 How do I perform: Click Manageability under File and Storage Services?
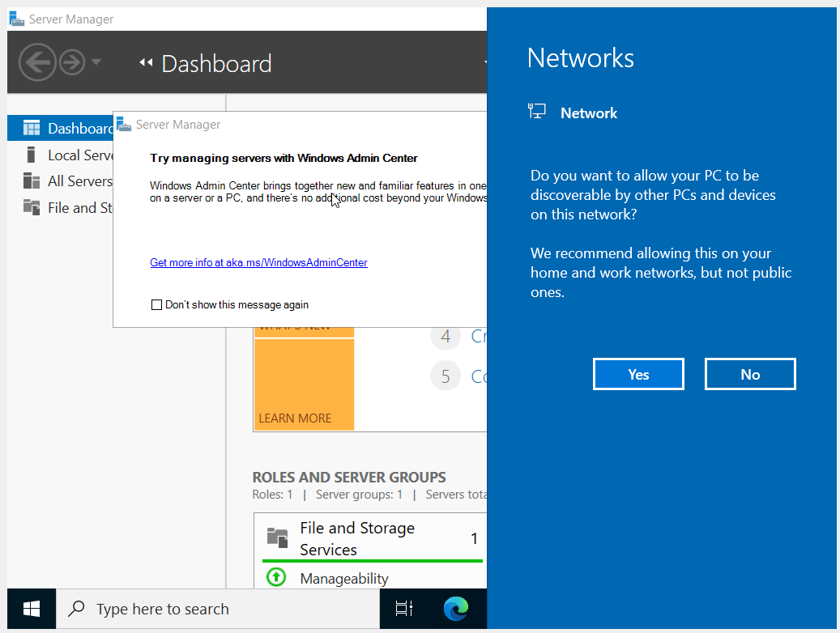click(x=344, y=578)
